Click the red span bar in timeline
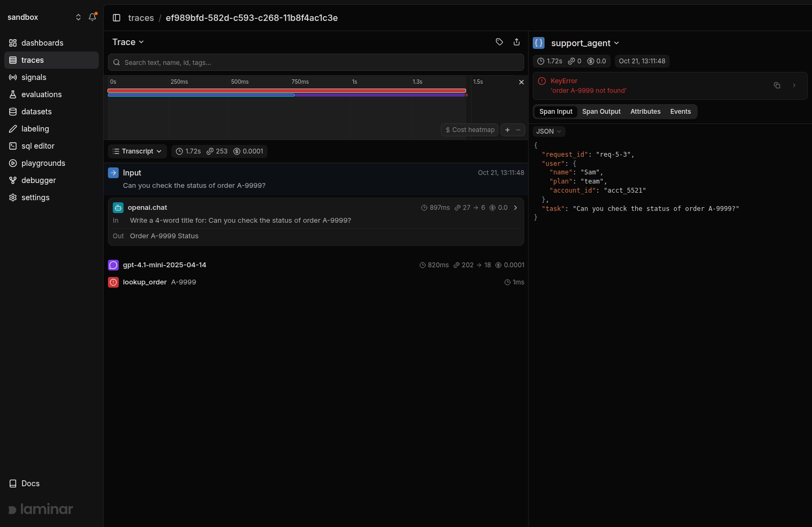812x527 pixels. tap(287, 90)
